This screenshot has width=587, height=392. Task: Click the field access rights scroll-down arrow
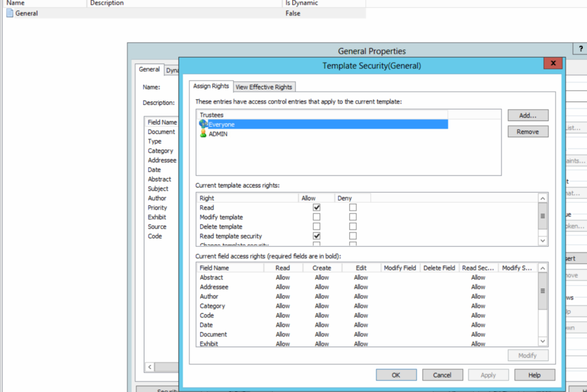coord(543,341)
